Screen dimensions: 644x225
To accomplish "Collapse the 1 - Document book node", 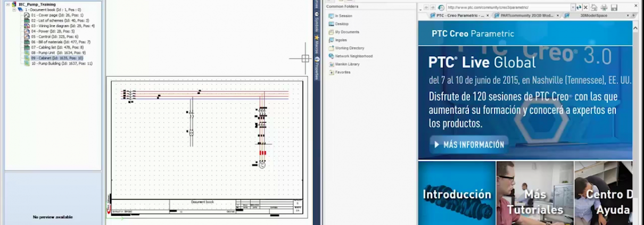I will (x=14, y=10).
